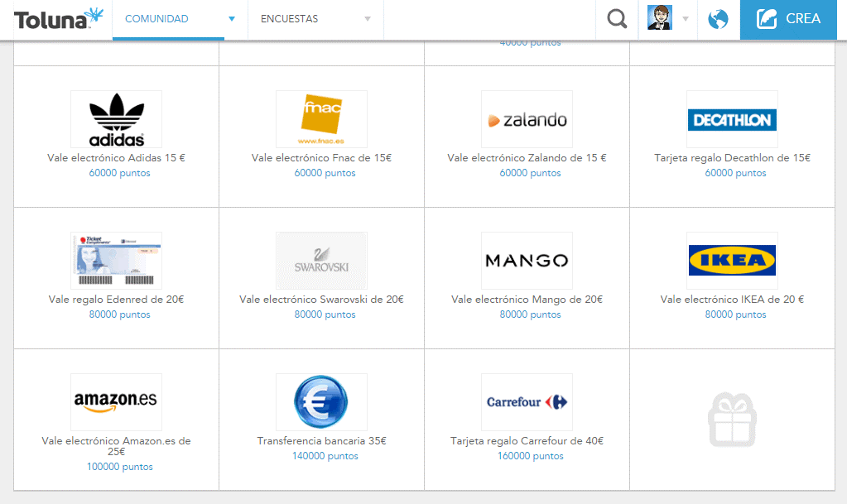847x504 pixels.
Task: Click the Decathlon logo image
Action: pos(732,119)
